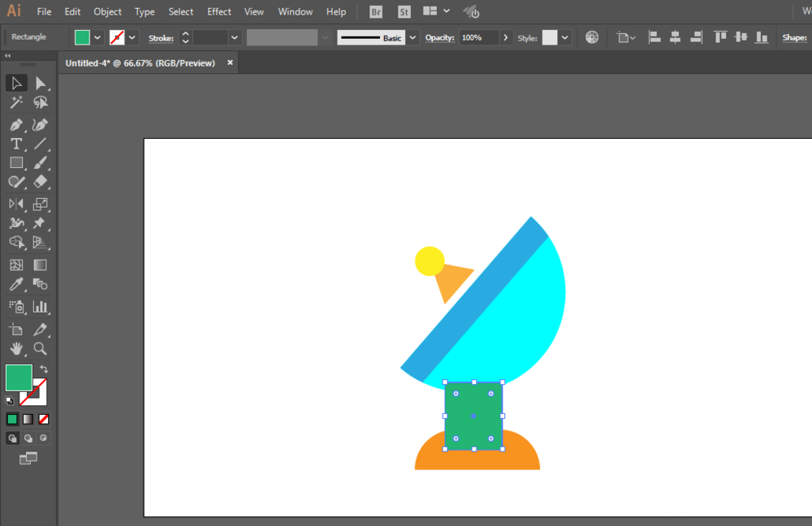
Task: Select the Zoom tool
Action: (x=41, y=349)
